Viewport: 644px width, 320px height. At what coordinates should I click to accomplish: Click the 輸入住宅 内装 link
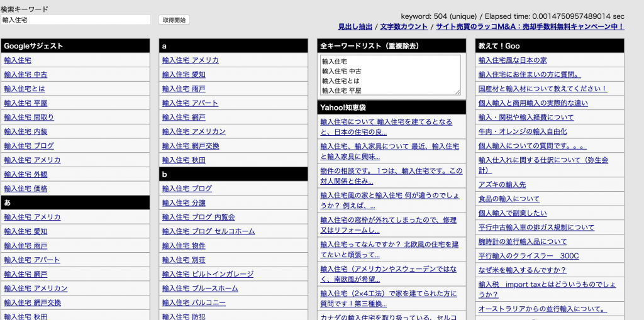(x=25, y=131)
